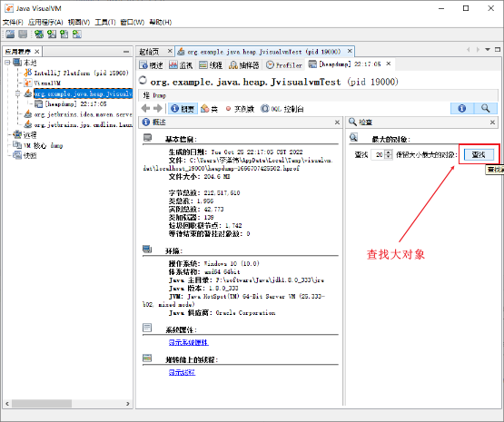
Task: Click the 基本信息 section icon
Action: pyautogui.click(x=147, y=138)
